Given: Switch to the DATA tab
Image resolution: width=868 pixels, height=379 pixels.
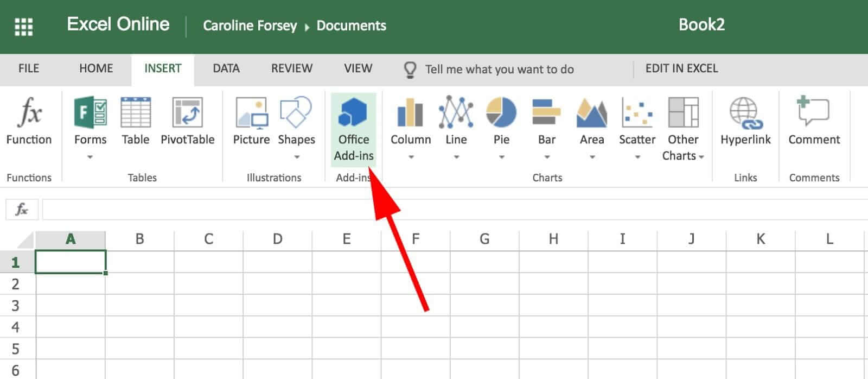Looking at the screenshot, I should pos(226,68).
